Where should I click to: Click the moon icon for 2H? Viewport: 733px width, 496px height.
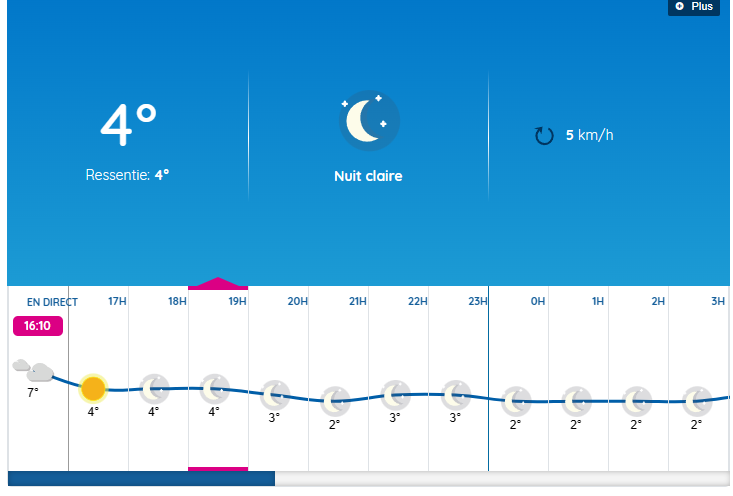(x=636, y=401)
